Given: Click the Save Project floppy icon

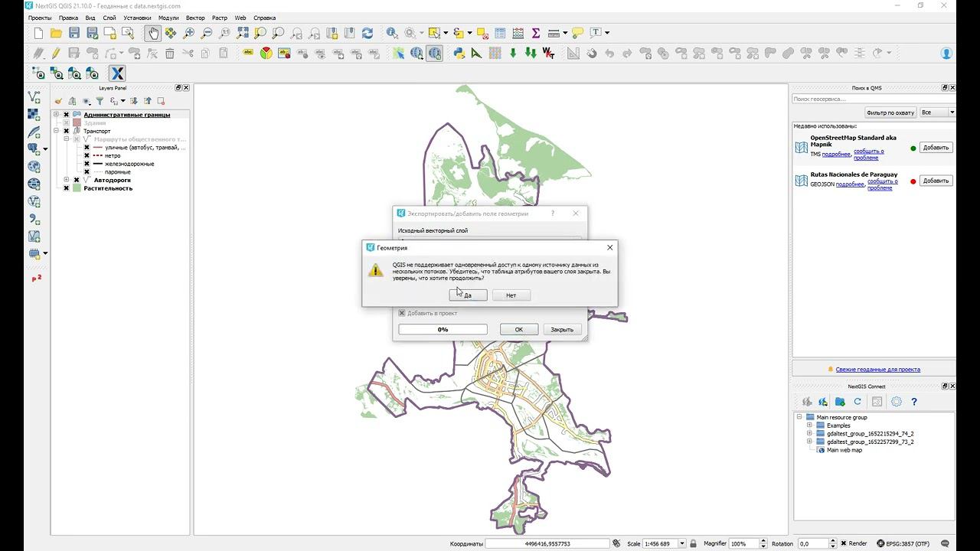Looking at the screenshot, I should point(74,33).
